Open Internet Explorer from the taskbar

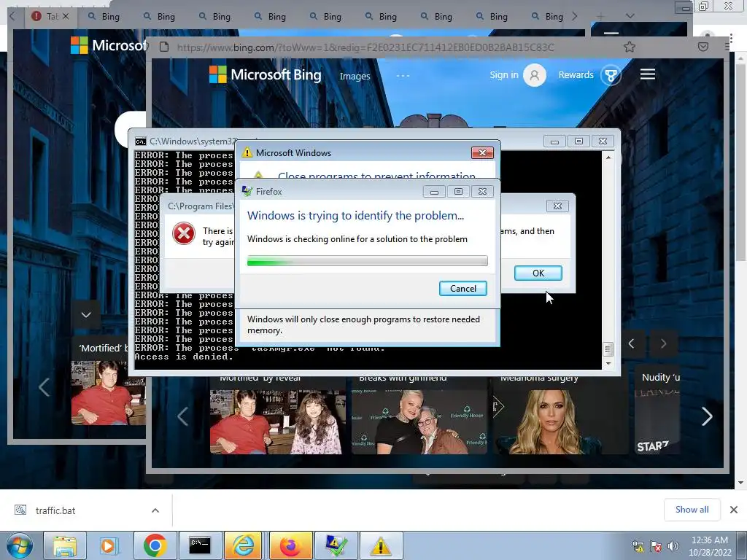pyautogui.click(x=244, y=545)
